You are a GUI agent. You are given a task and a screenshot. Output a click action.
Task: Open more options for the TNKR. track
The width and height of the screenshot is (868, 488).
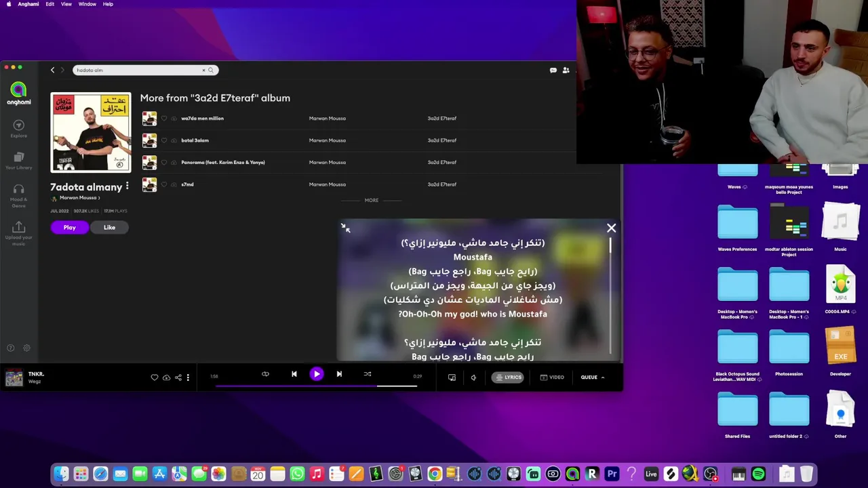[188, 378]
